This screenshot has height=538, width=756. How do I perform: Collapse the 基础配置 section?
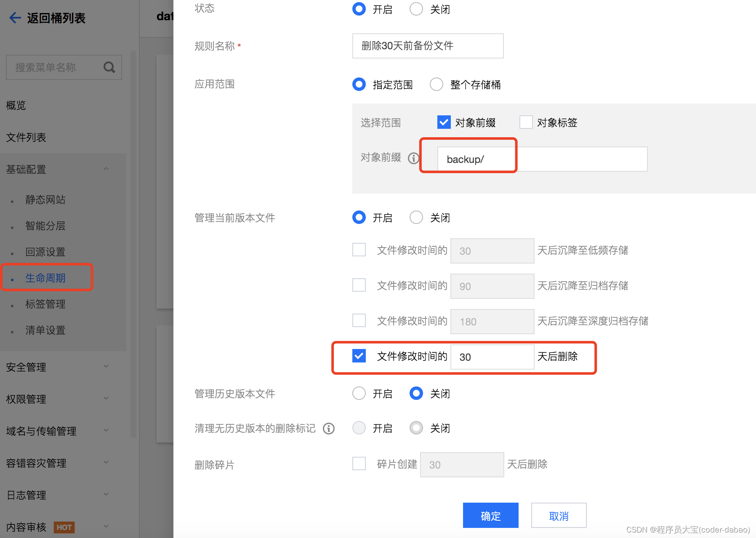point(106,168)
